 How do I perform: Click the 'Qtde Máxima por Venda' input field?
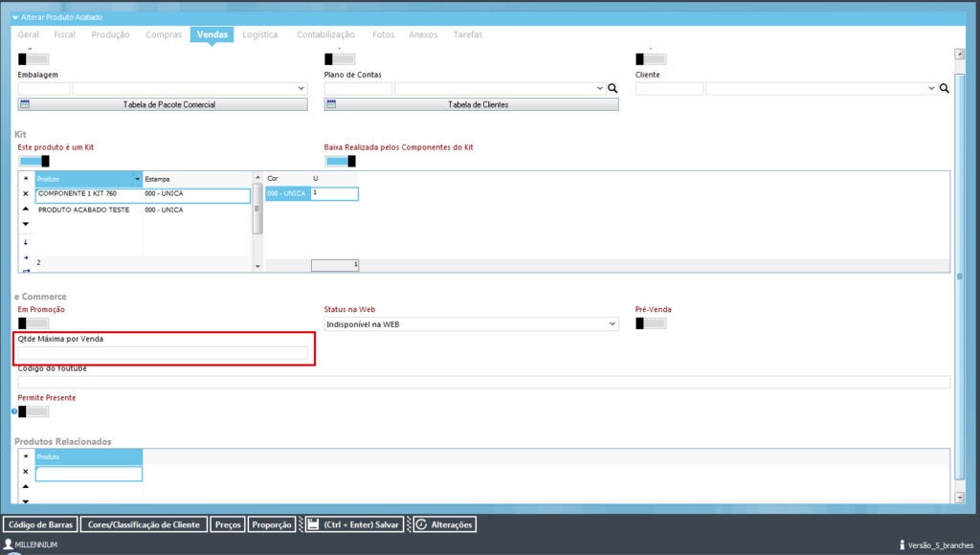pos(163,353)
